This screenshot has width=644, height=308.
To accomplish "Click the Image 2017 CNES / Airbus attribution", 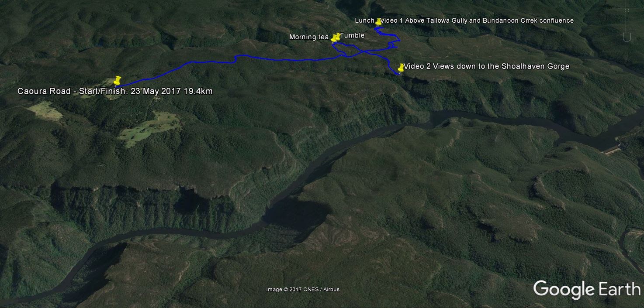I will 303,289.
